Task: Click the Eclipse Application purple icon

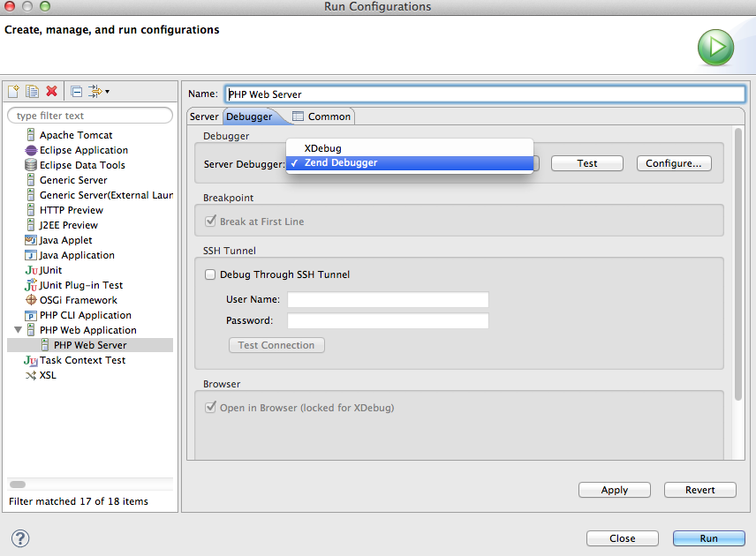Action: 31,150
